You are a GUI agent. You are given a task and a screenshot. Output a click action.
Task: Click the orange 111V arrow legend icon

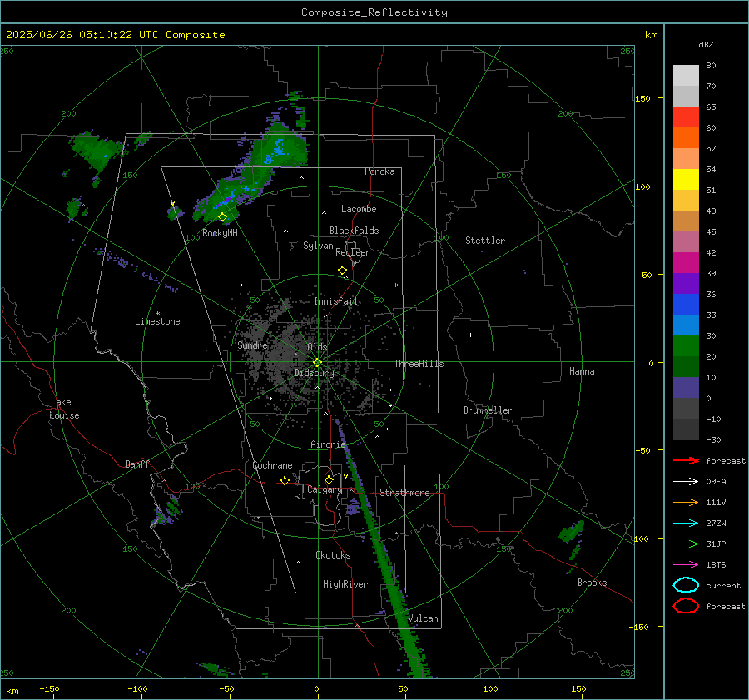click(x=686, y=502)
